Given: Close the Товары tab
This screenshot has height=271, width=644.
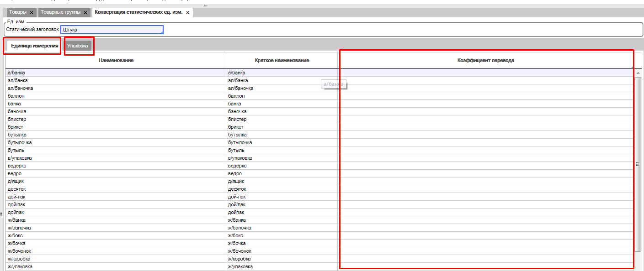Looking at the screenshot, I should 32,13.
